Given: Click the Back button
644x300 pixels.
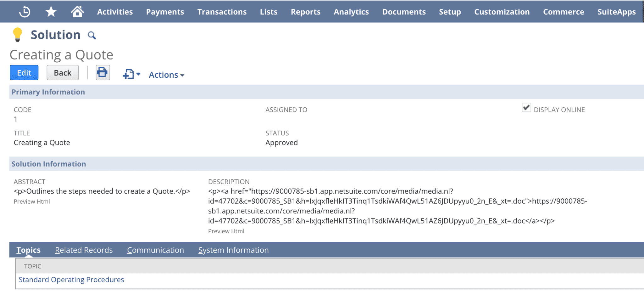Looking at the screenshot, I should pyautogui.click(x=62, y=72).
